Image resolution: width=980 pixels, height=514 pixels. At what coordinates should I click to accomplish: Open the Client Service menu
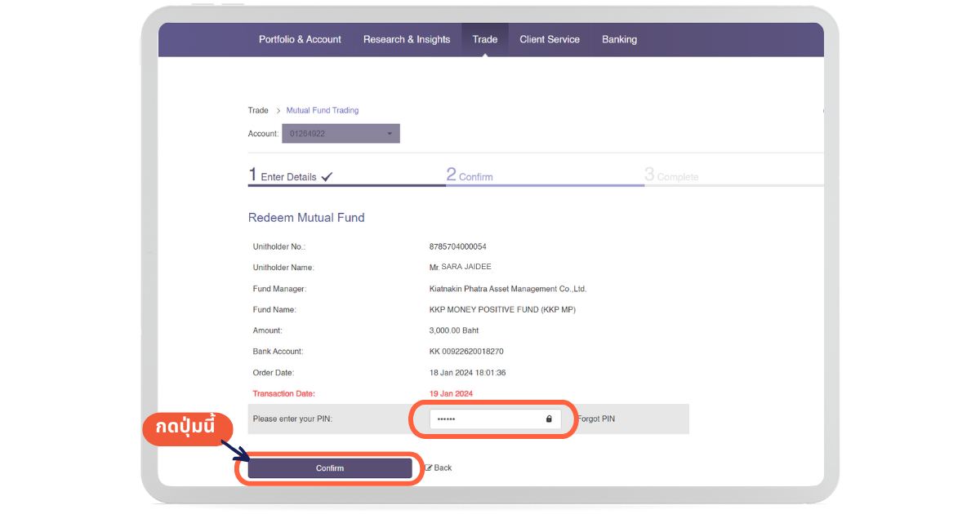tap(550, 39)
